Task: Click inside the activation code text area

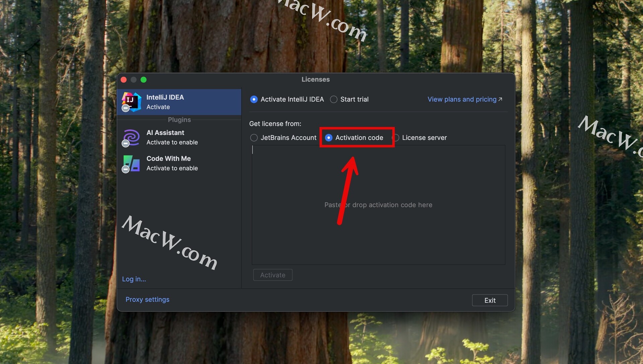Action: (x=378, y=205)
